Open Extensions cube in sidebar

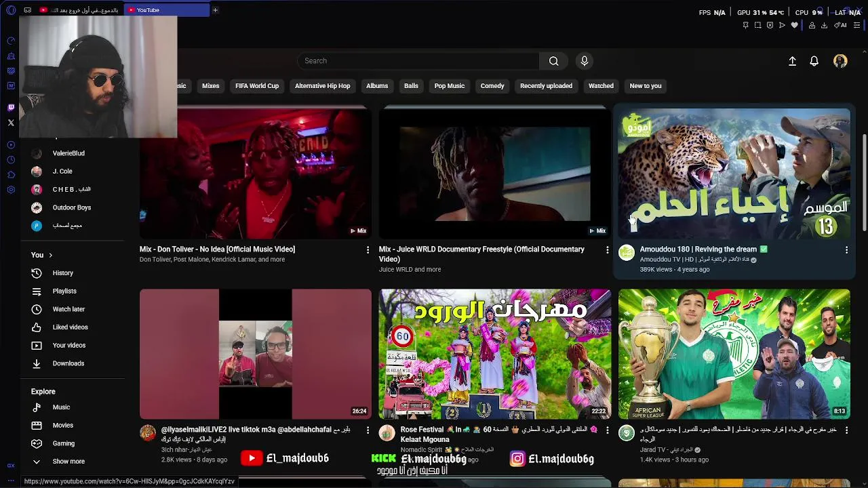11,175
